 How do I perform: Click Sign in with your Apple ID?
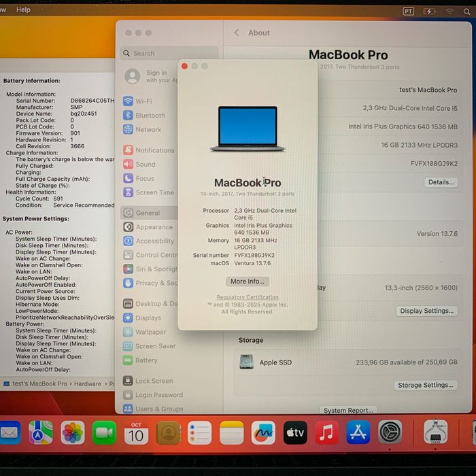coord(151,76)
